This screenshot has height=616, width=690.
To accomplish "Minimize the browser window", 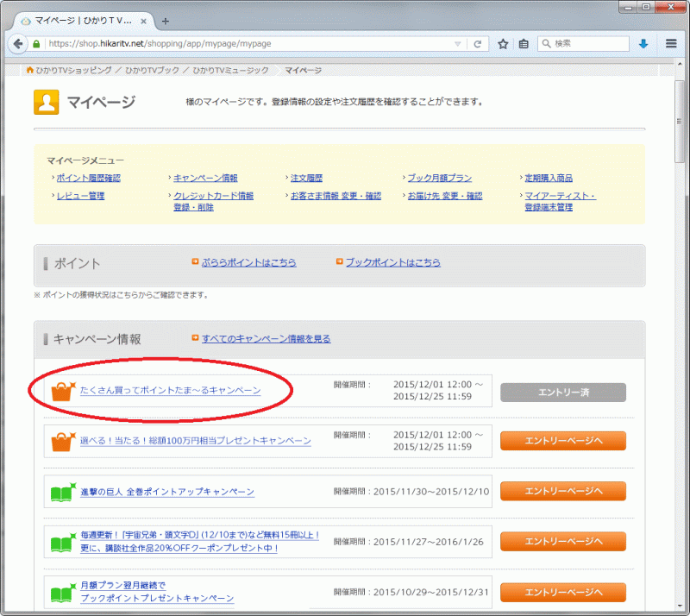I will (627, 7).
